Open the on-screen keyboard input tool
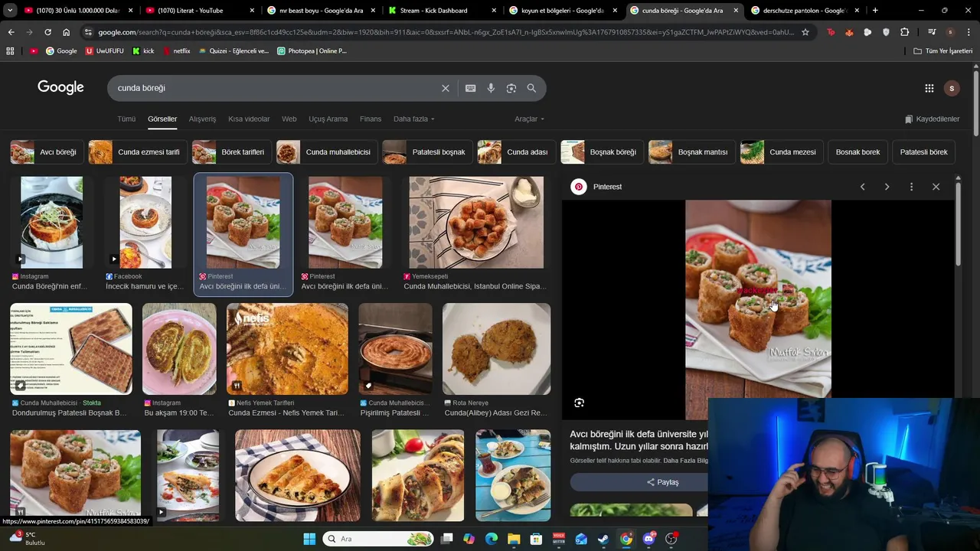The width and height of the screenshot is (980, 551). (470, 88)
